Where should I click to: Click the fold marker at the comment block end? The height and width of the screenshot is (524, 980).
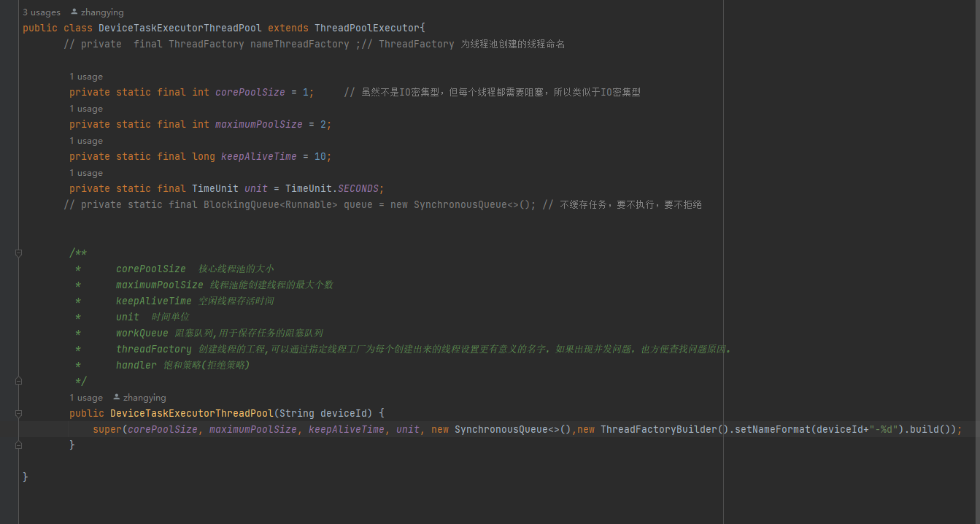18,380
